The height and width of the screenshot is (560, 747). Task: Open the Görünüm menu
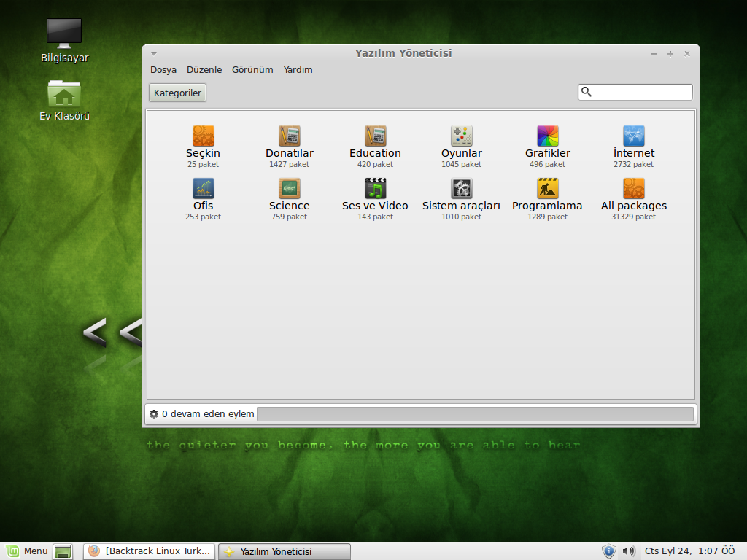point(252,69)
